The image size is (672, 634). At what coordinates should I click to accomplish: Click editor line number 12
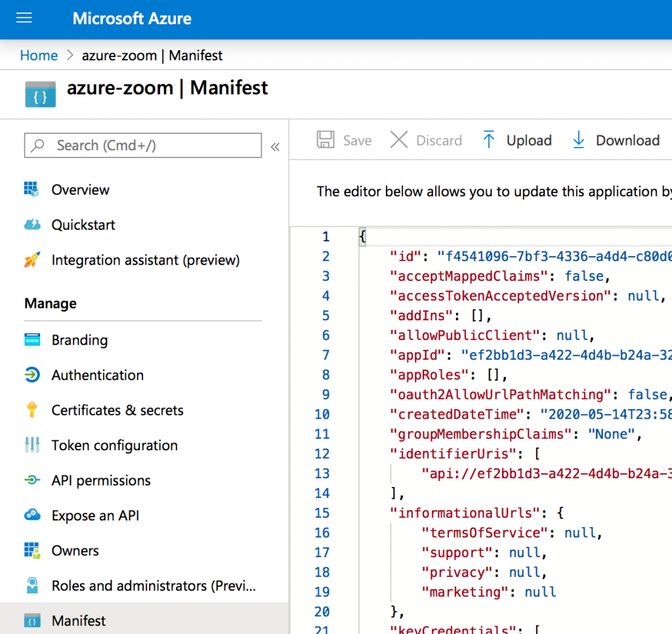pyautogui.click(x=322, y=454)
